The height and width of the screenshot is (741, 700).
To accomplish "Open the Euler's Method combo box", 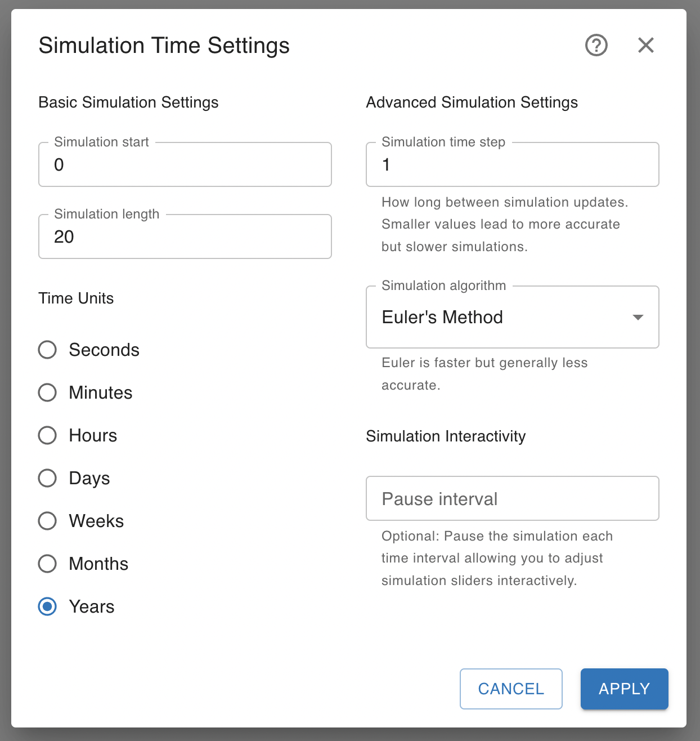I will point(495,318).
